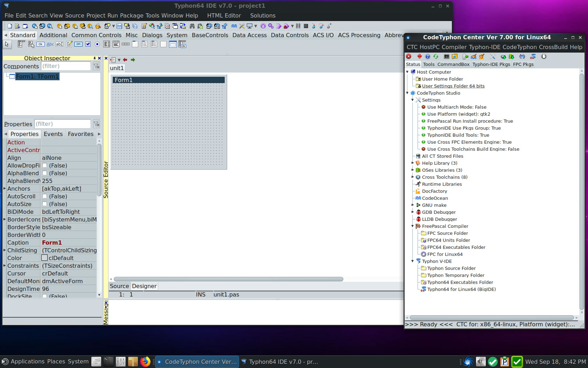Click the selection arrow pointer tool
The width and height of the screenshot is (588, 368).
[x=7, y=44]
